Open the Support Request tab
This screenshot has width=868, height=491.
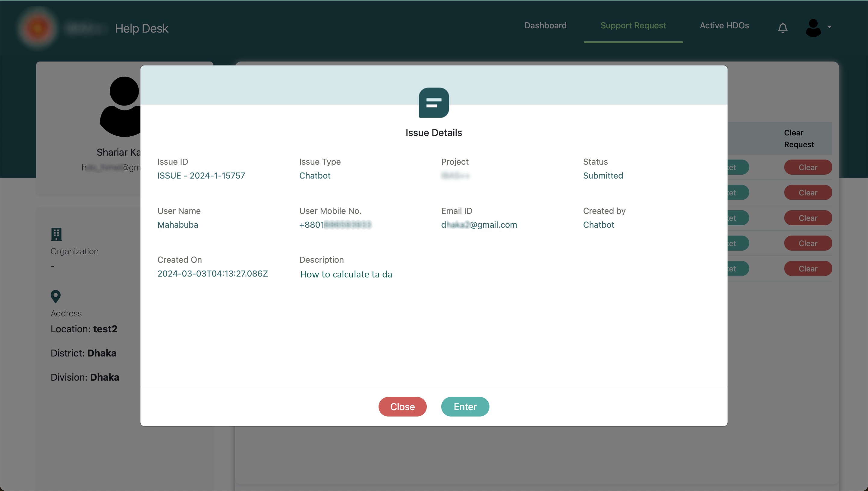633,26
